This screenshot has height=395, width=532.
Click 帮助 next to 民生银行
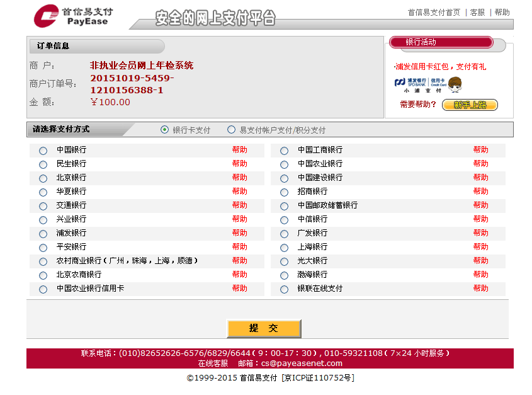point(240,164)
